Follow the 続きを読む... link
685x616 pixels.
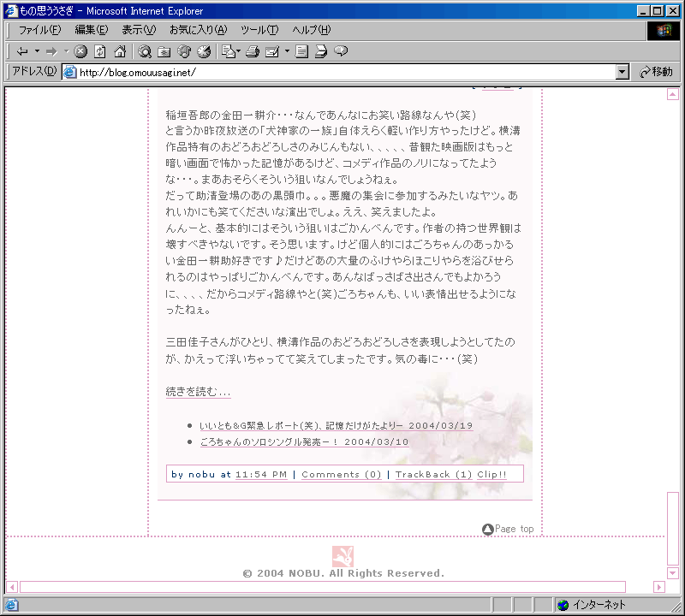(198, 392)
